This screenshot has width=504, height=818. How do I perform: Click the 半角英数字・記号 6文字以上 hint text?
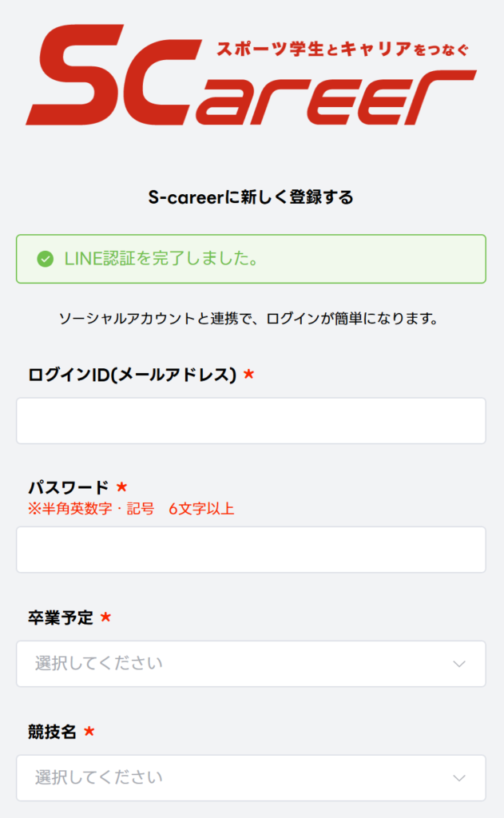tap(131, 509)
